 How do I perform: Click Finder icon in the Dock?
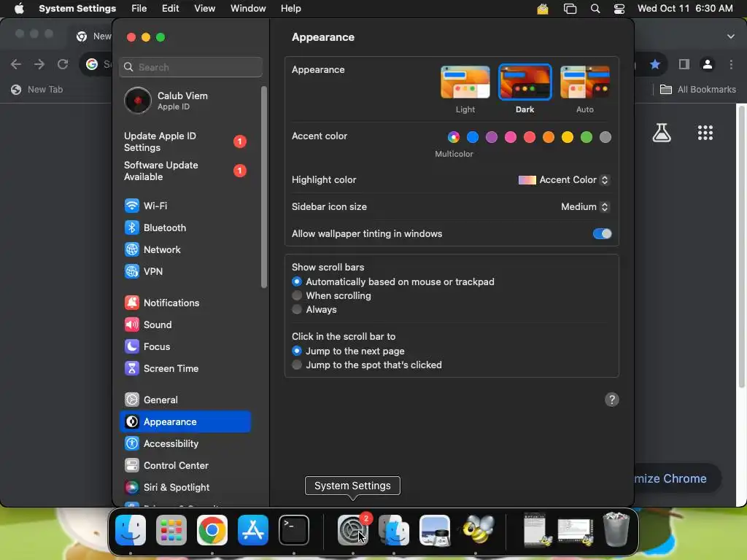[131, 530]
